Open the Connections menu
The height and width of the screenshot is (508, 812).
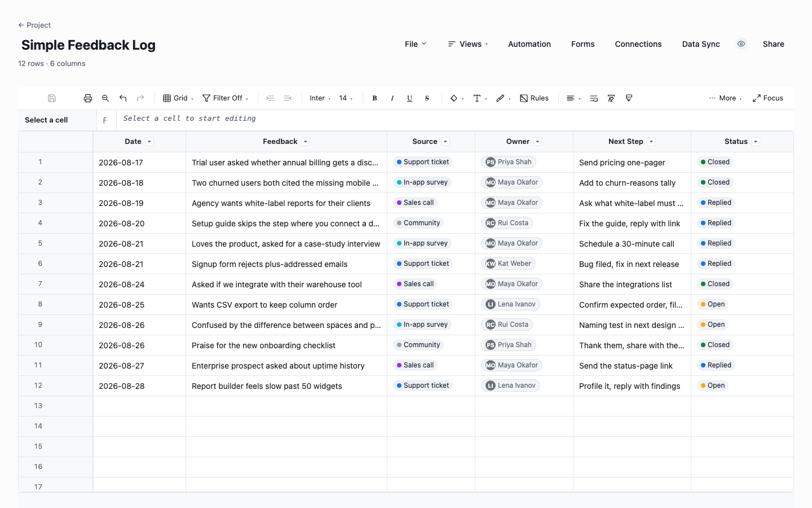tap(638, 44)
